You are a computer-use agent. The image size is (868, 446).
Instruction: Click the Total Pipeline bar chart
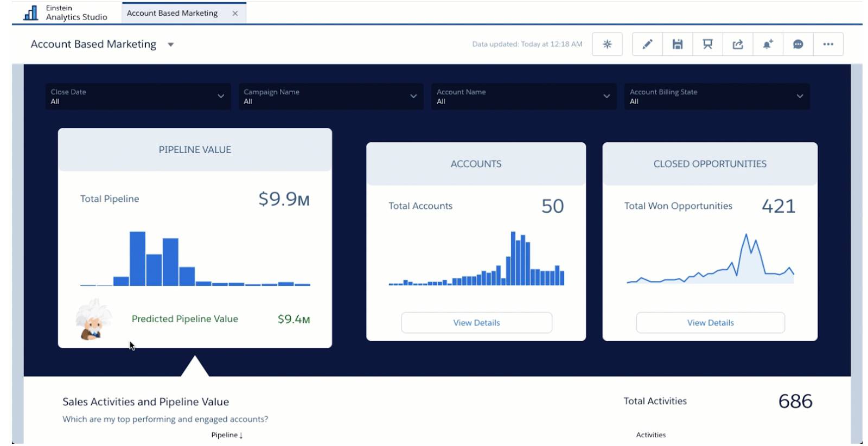(x=195, y=259)
